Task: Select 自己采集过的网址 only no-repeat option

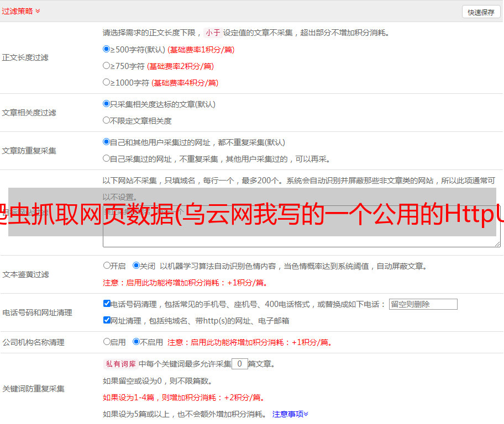Action: click(107, 158)
